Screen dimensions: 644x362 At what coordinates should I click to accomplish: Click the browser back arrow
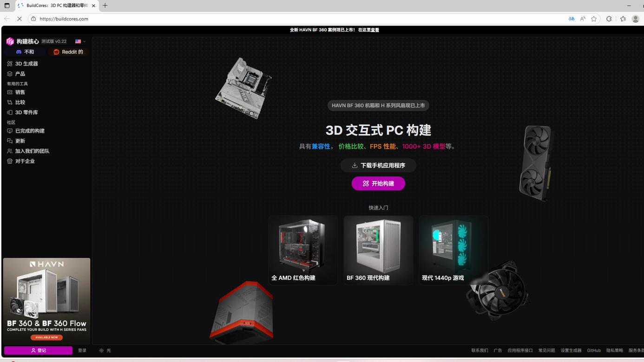(7, 19)
